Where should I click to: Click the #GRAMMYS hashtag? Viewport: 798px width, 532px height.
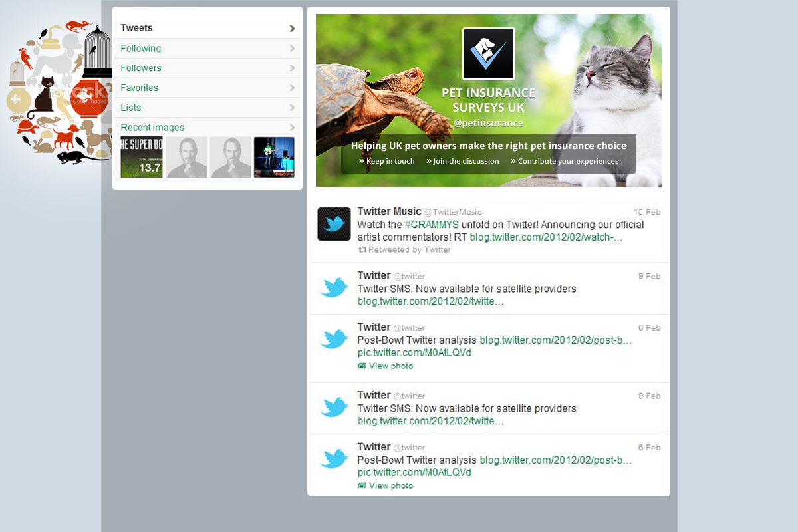click(x=432, y=225)
